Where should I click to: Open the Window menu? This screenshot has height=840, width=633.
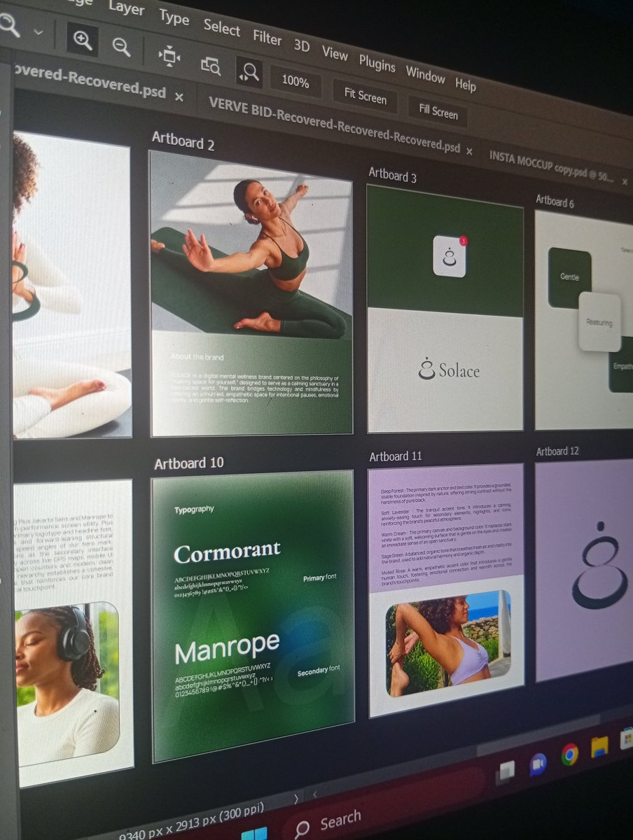425,74
